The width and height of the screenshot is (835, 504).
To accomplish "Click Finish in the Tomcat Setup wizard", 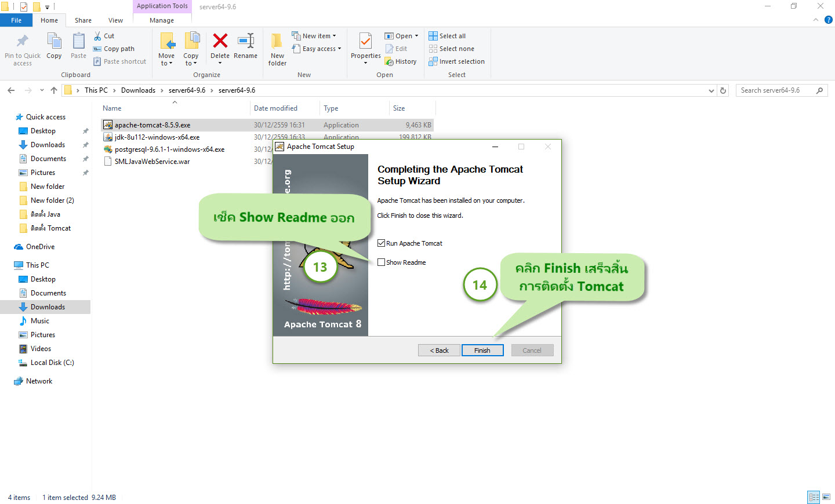I will pos(482,350).
